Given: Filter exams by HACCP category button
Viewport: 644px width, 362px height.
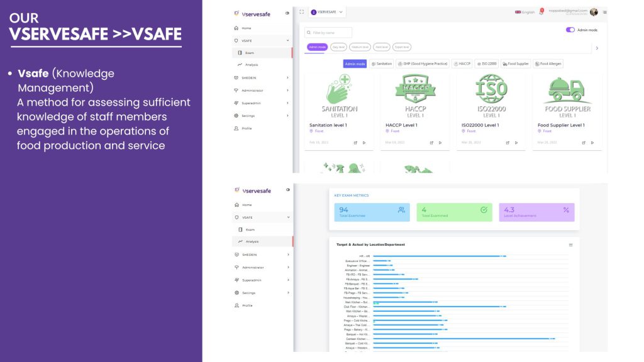Looking at the screenshot, I should pos(462,63).
